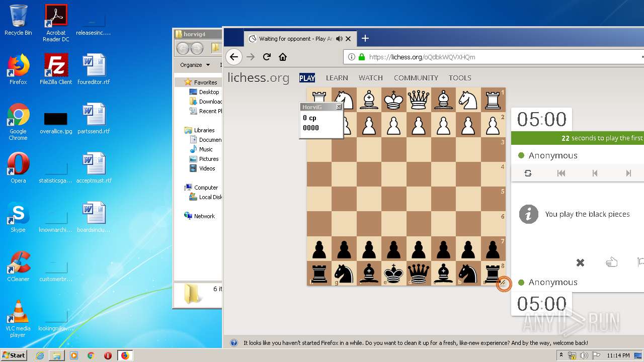Select acceptmust.rtf file on desktop

pyautogui.click(x=94, y=168)
